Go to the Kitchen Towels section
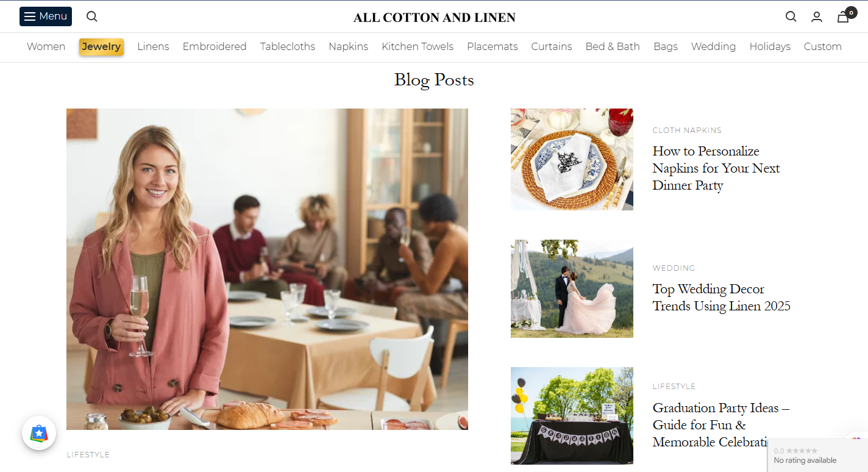Screen dimensions: 868x472 (x=418, y=46)
